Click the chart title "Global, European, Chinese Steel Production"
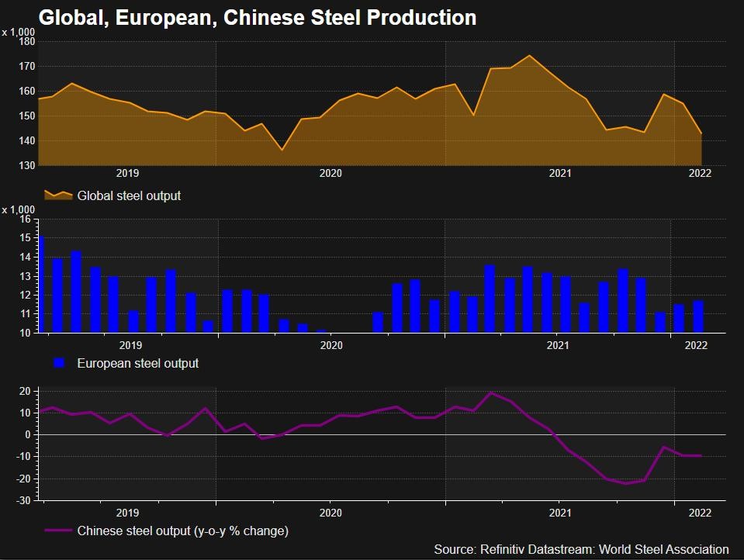744x560 pixels. tap(257, 17)
